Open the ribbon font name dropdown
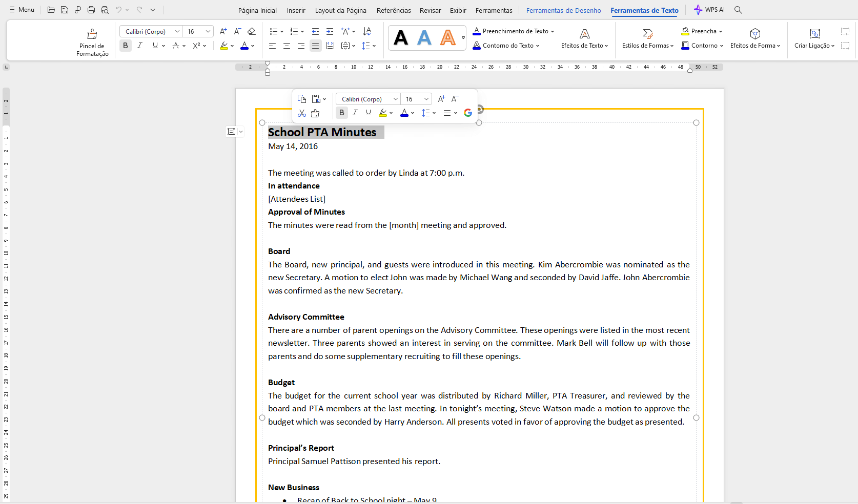This screenshot has width=858, height=504. point(177,32)
